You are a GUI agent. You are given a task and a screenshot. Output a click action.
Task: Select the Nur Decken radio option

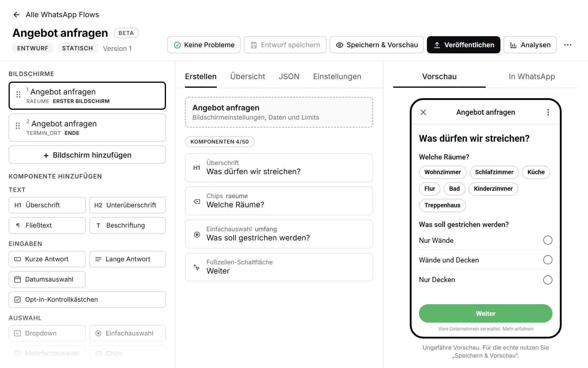click(548, 280)
